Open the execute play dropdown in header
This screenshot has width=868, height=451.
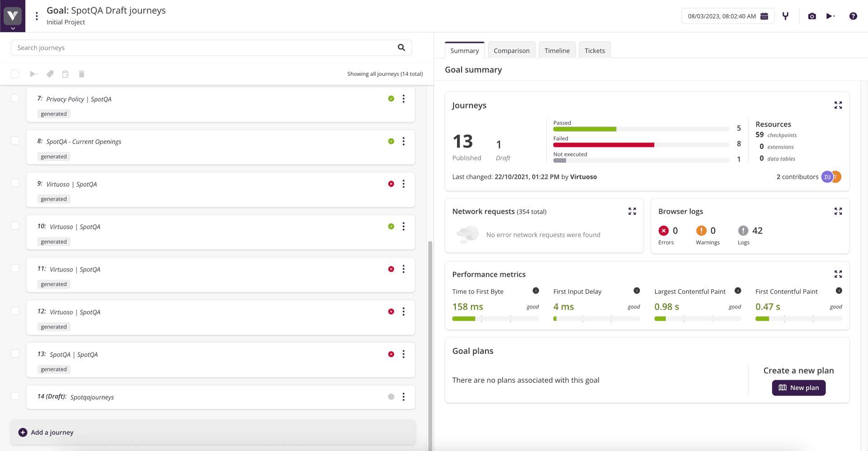(830, 16)
